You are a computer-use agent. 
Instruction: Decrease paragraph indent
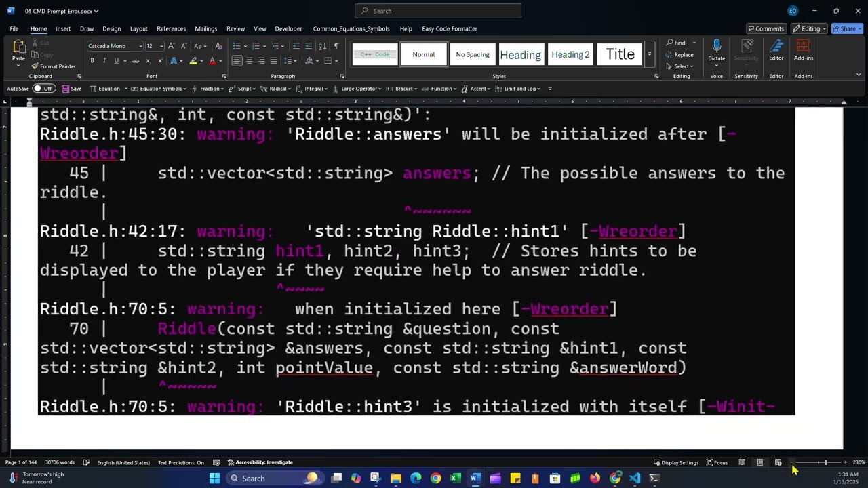click(x=296, y=46)
